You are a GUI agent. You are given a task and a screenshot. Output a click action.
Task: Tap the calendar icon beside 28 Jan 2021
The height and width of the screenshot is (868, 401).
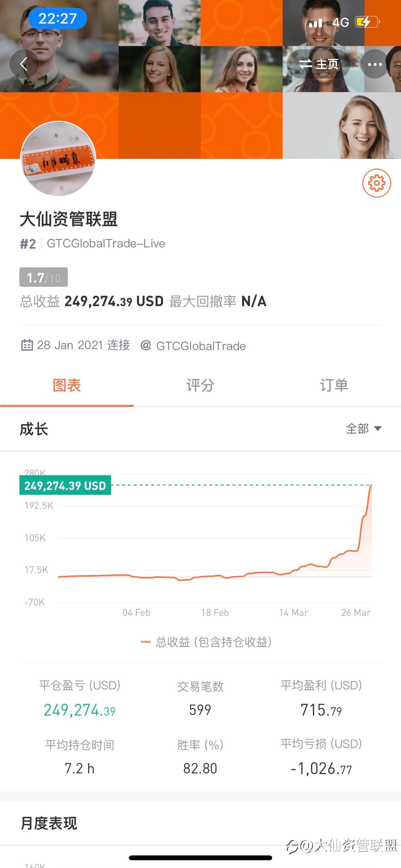[26, 346]
